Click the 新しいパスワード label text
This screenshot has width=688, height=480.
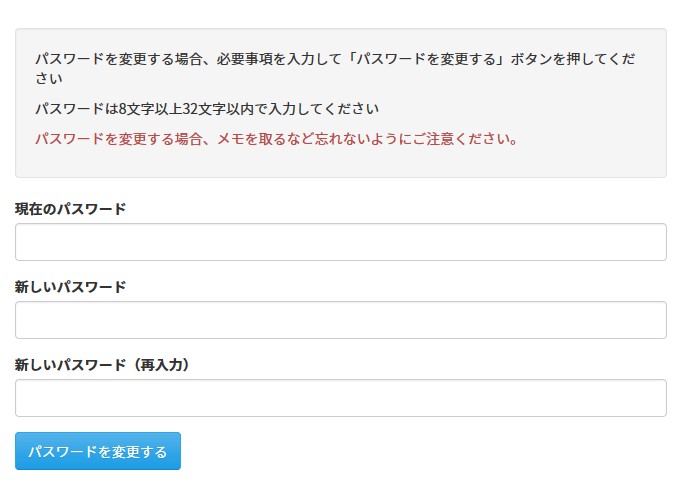70,287
